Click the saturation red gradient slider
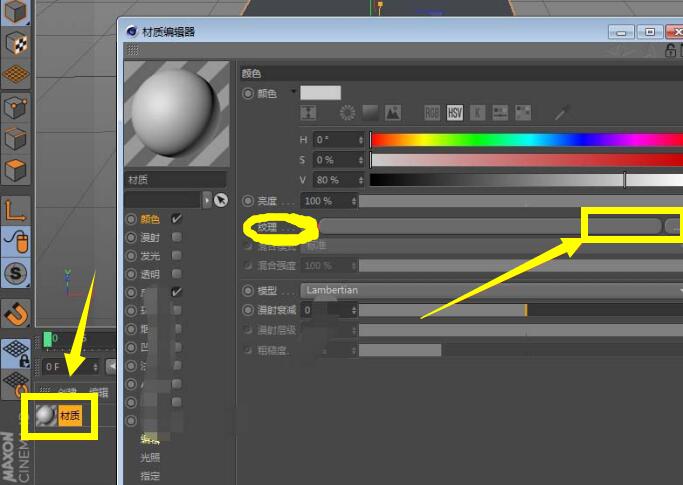 tap(527, 160)
